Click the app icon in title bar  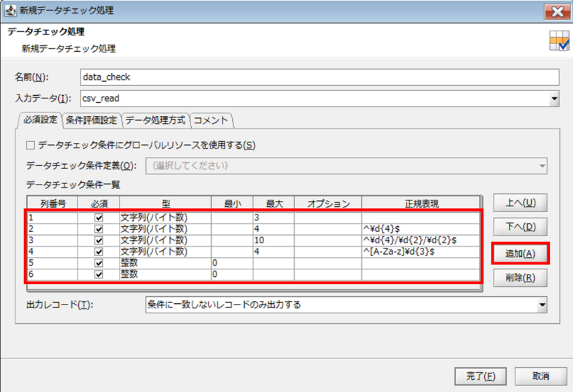[x=10, y=11]
